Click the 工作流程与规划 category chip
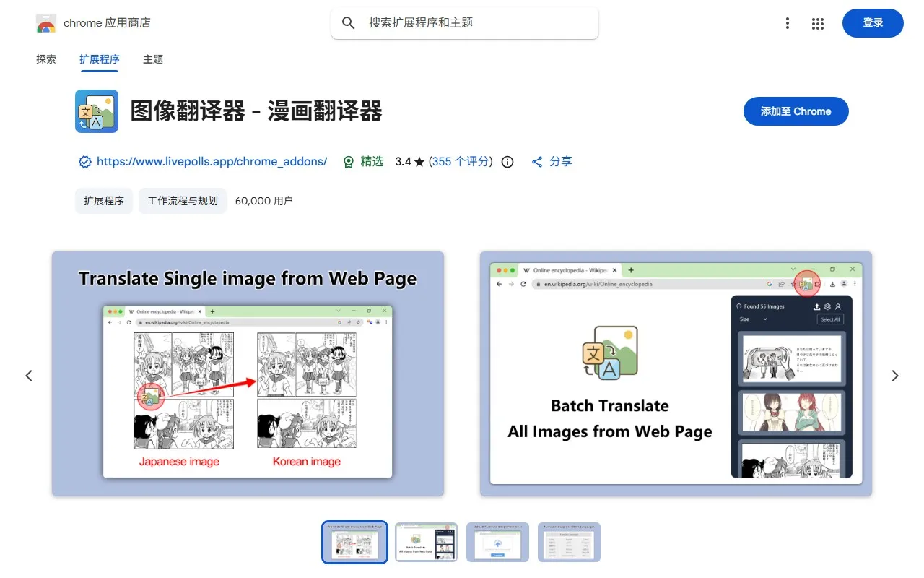924x578 pixels. (182, 201)
